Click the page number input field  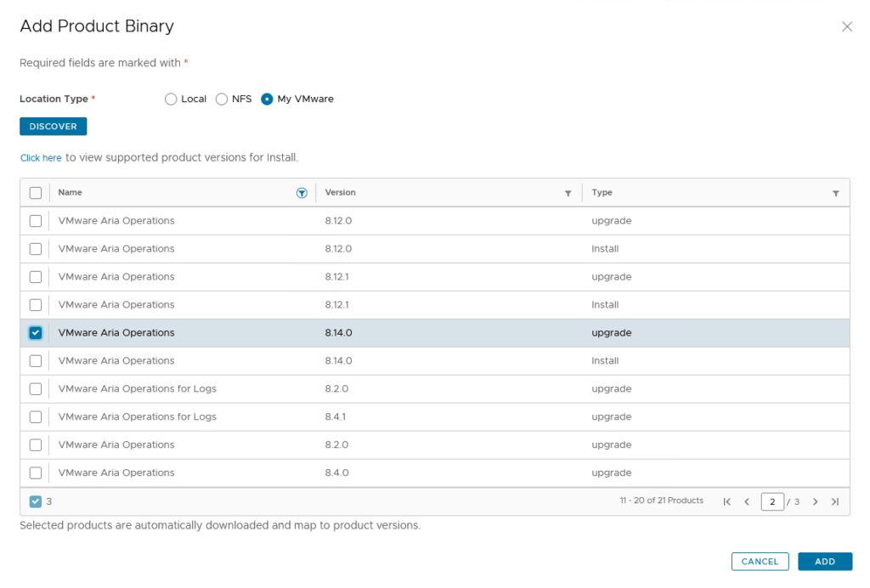(x=771, y=501)
